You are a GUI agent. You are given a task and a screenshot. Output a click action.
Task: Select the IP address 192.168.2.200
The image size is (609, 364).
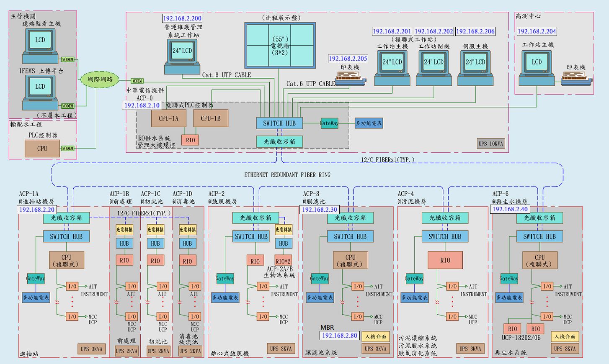coord(182,18)
